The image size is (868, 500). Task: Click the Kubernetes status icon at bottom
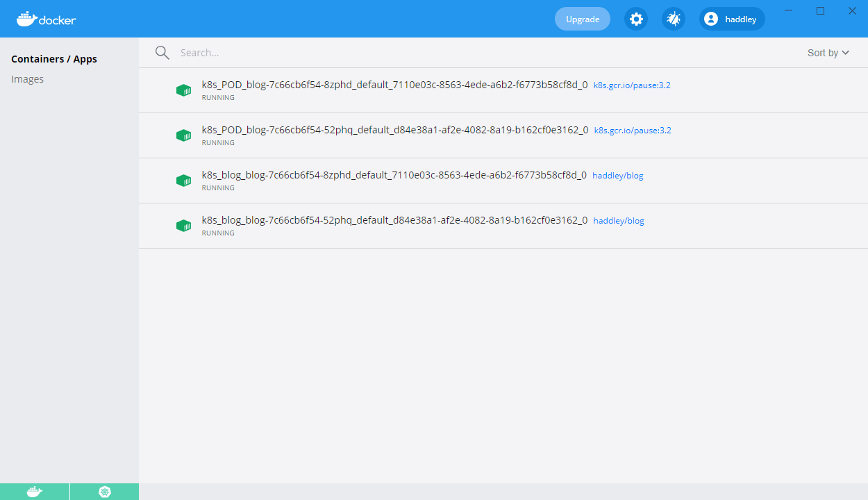pos(105,492)
